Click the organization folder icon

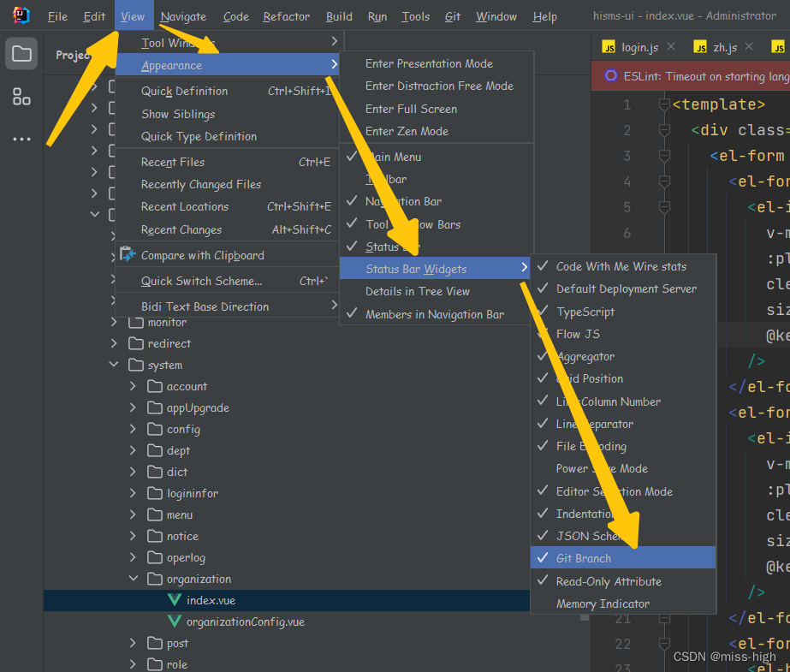(x=155, y=579)
